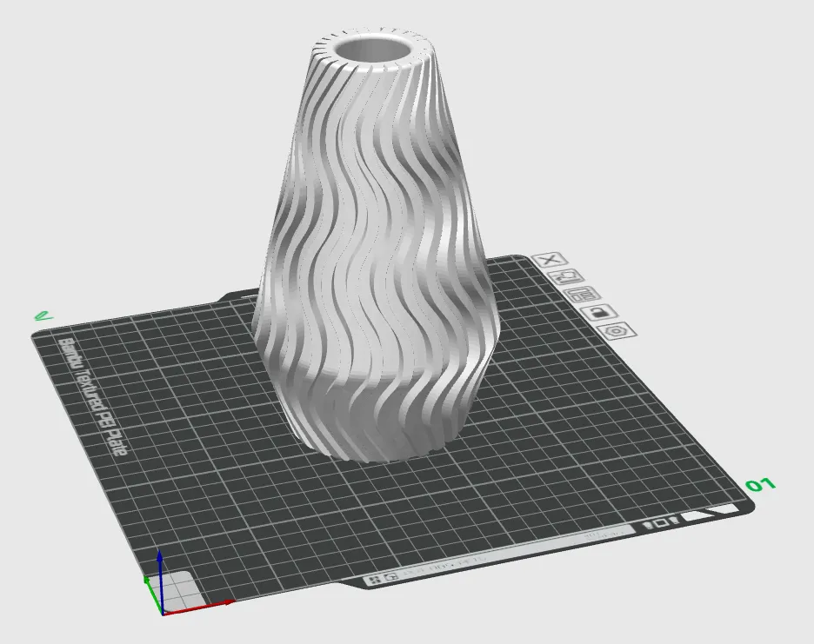Open plate settings via the hexagon gear icon

pyautogui.click(x=617, y=331)
